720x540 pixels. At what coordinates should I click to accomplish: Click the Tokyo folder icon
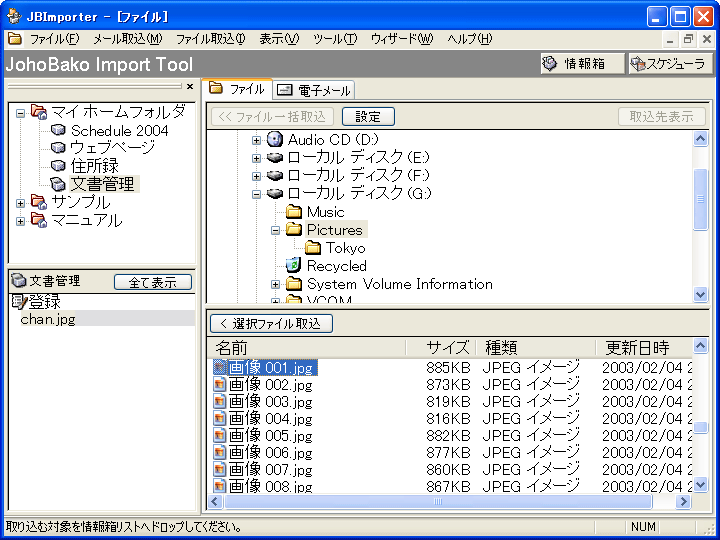click(x=313, y=248)
